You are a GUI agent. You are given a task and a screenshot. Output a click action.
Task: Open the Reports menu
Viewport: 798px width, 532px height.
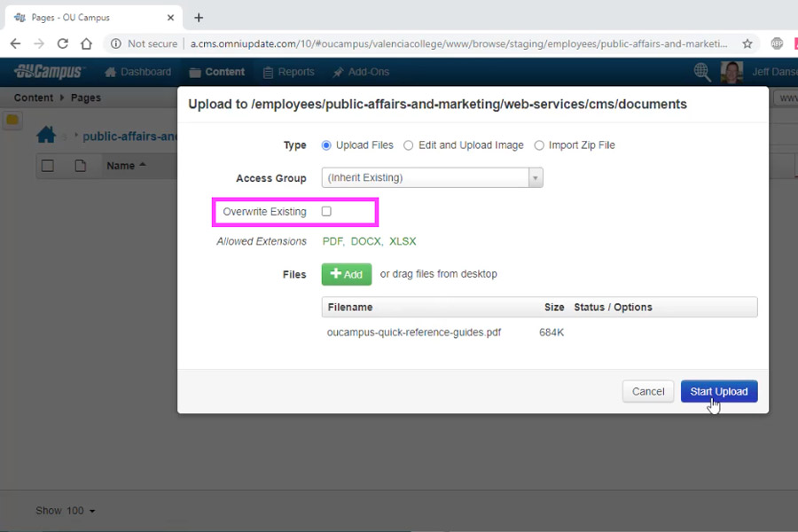click(x=288, y=72)
